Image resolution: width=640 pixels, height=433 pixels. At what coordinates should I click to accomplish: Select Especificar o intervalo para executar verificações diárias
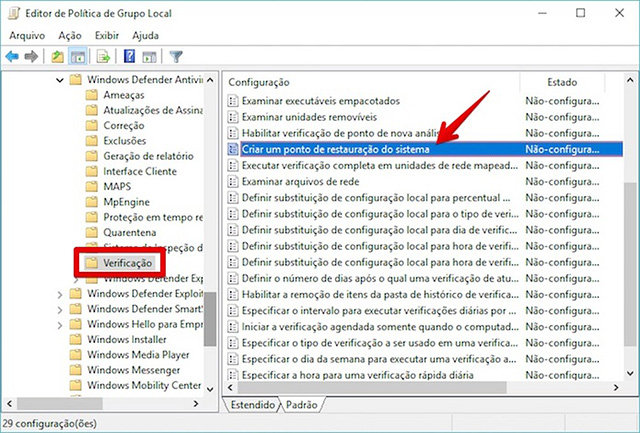(x=379, y=311)
